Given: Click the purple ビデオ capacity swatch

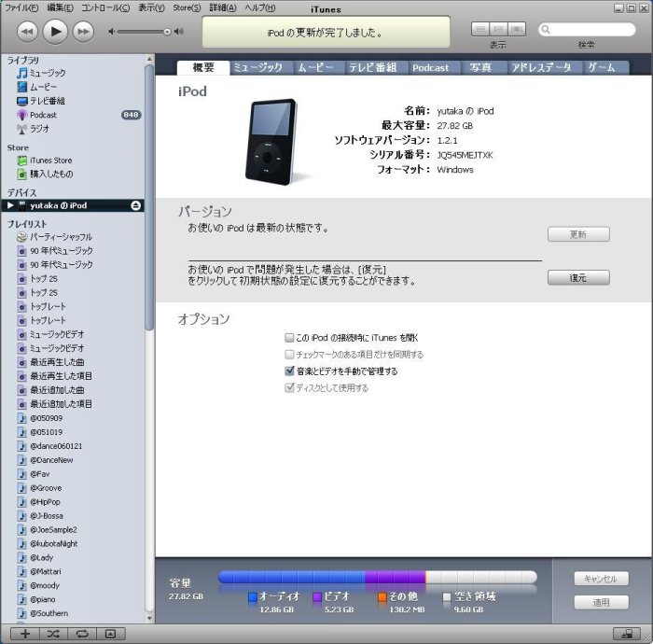Looking at the screenshot, I should click(317, 597).
